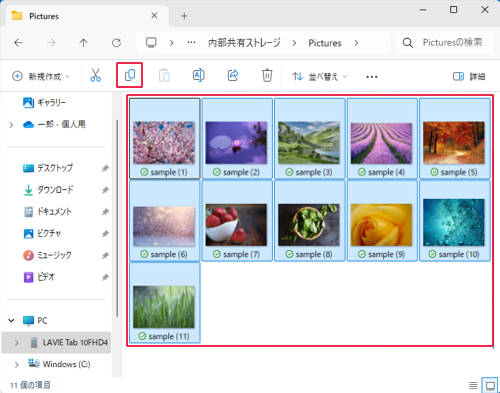The image size is (500, 393).
Task: Select sample (1) cherry blossom thumbnail
Action: click(x=164, y=143)
